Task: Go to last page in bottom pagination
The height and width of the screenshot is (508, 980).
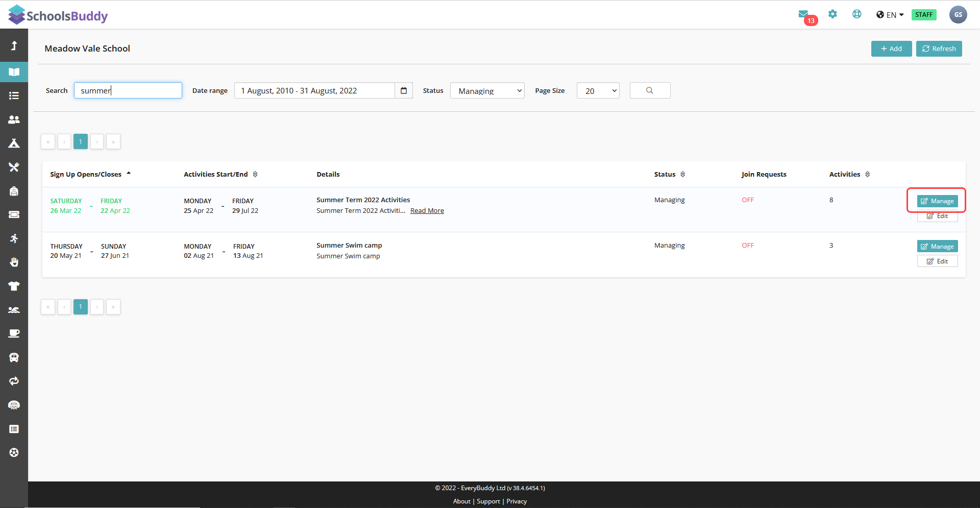Action: coord(113,307)
